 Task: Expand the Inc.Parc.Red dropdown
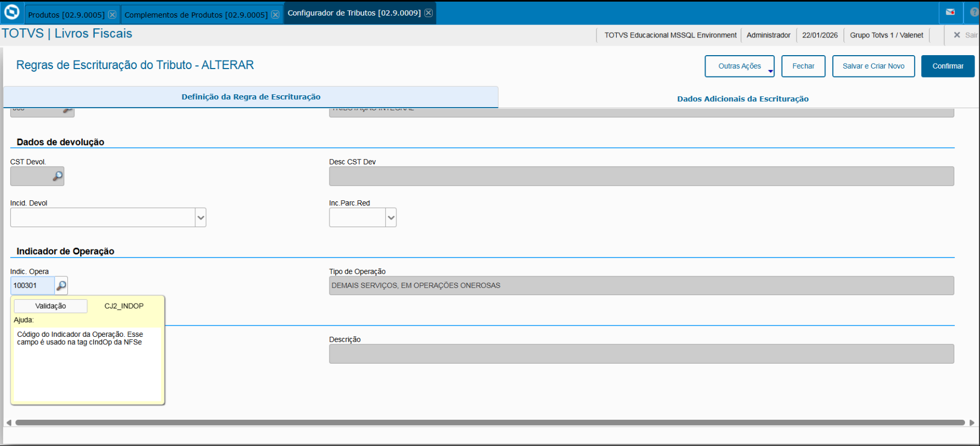pos(391,217)
